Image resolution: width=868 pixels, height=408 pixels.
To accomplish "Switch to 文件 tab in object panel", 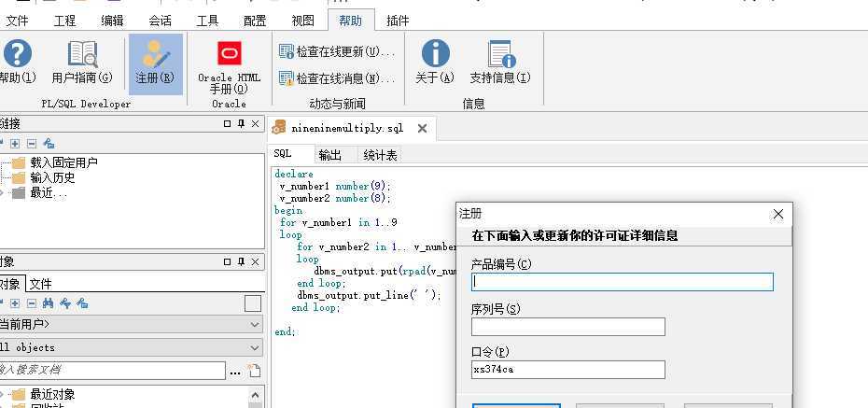I will point(40,284).
